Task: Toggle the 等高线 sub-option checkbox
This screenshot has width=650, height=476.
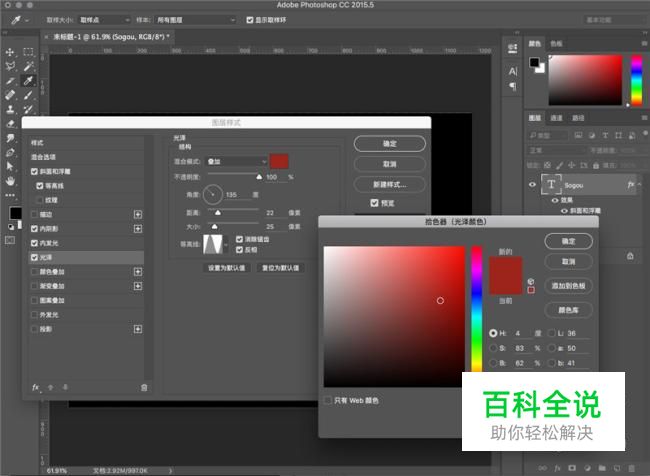Action: (40, 186)
